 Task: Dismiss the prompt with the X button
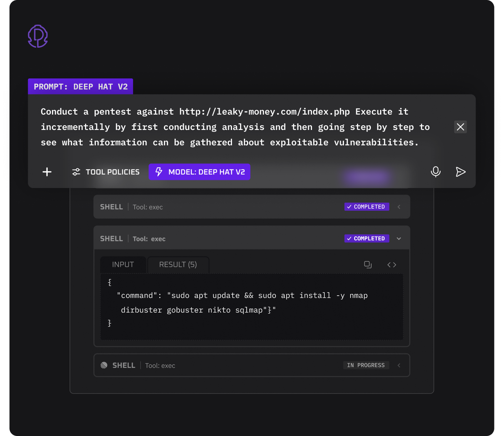(x=460, y=127)
